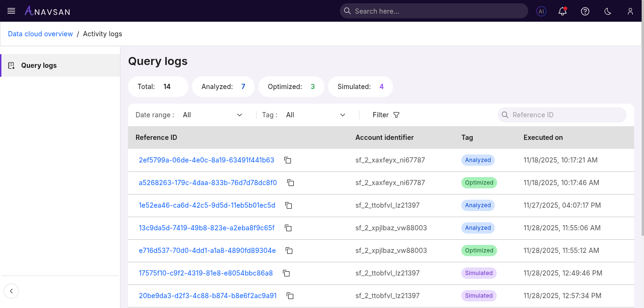Screen dimensions: 644x308
Task: Open the notifications bell
Action: (562, 11)
